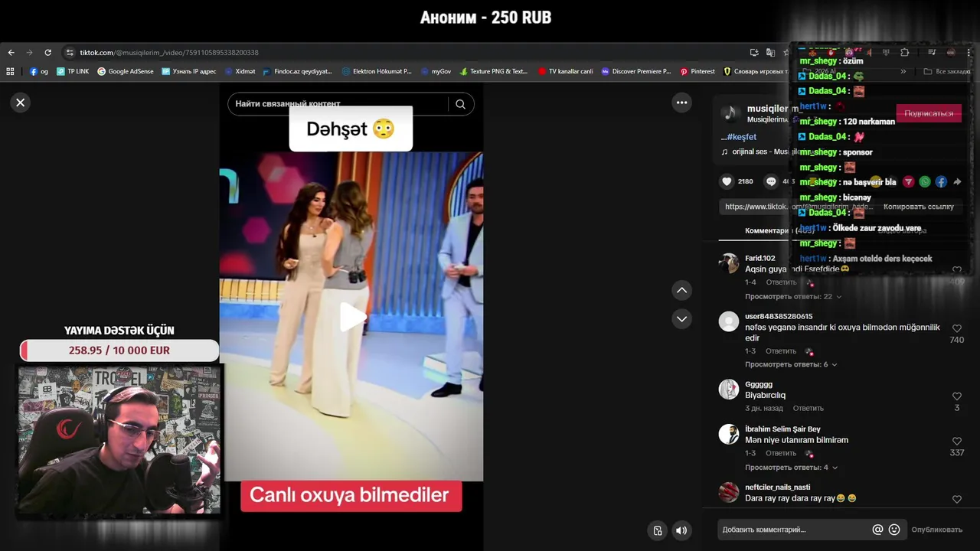This screenshot has height=551, width=980.
Task: Expand Просмотреть ответы: 6 replies
Action: coord(791,364)
